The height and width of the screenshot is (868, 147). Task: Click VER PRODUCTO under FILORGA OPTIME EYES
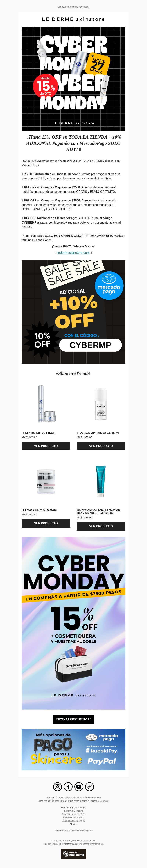point(101,446)
